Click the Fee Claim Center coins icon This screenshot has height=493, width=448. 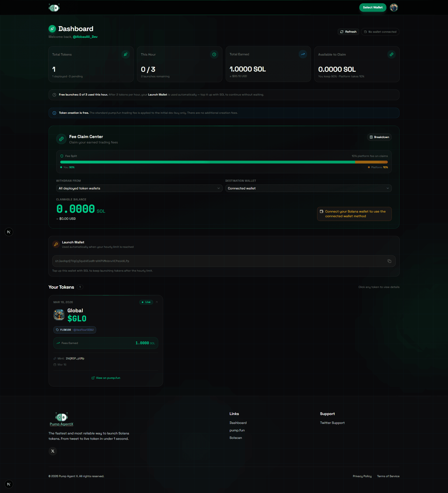coord(61,139)
